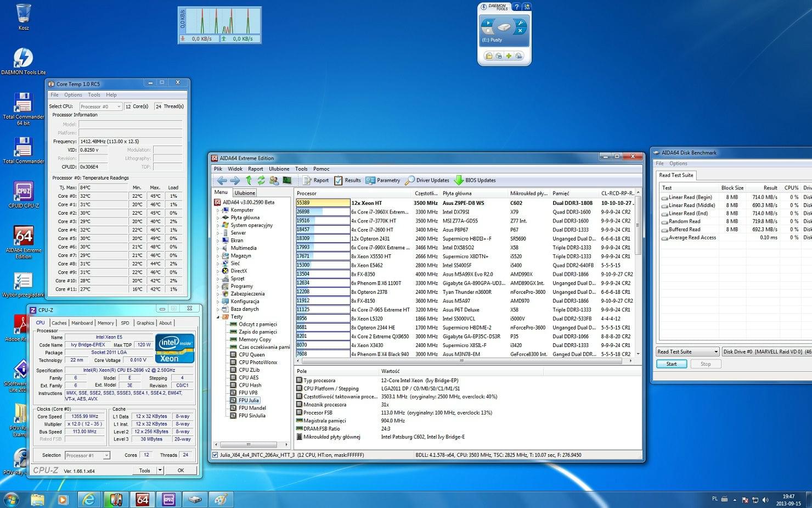The image size is (812, 508).
Task: Click Tools button in CPU-Z
Action: [144, 470]
